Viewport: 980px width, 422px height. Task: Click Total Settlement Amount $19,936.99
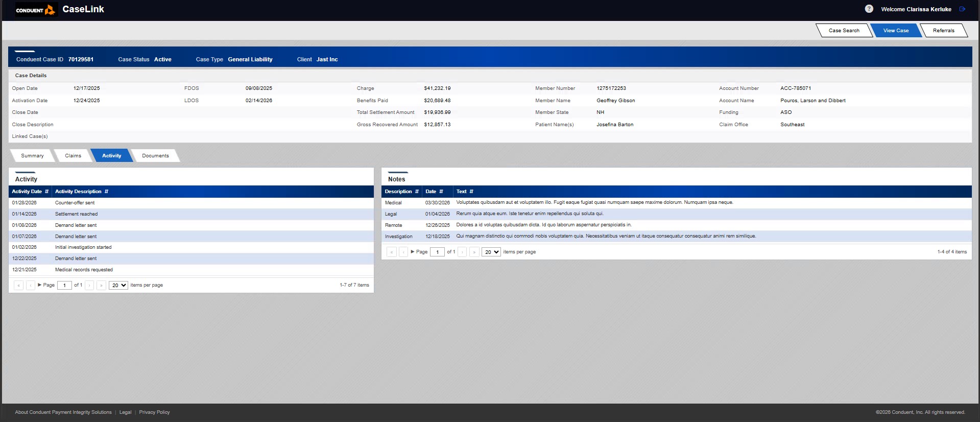(437, 112)
